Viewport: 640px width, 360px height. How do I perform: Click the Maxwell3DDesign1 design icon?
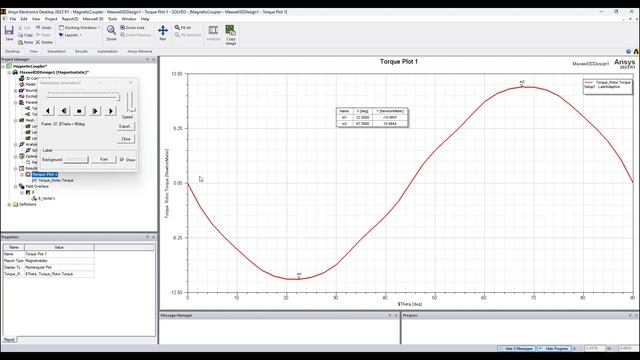16,72
